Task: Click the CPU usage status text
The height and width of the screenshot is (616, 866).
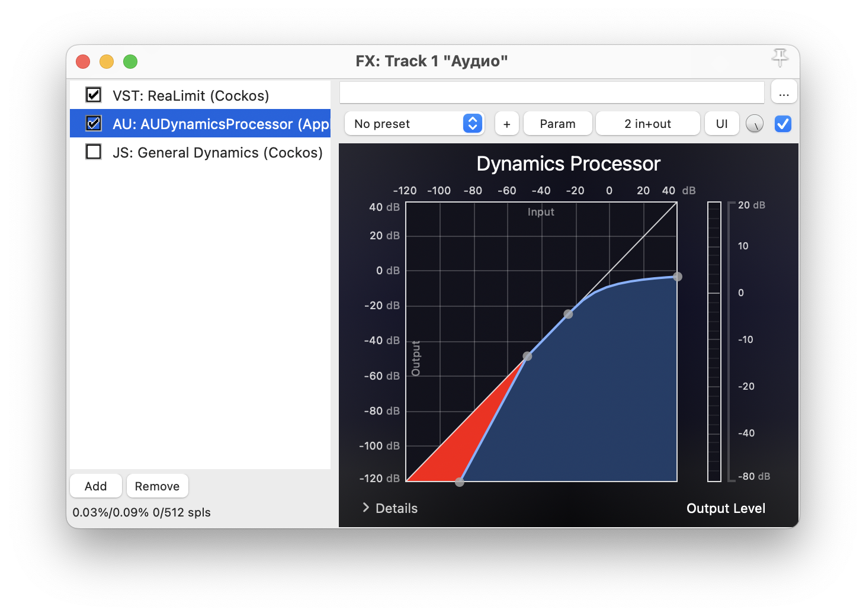Action: [142, 512]
